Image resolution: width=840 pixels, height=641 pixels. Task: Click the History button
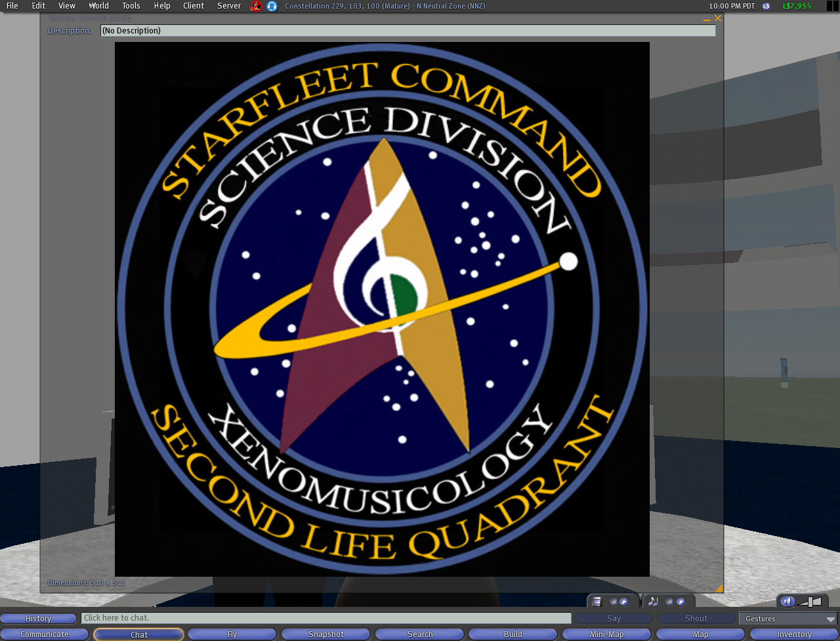[x=38, y=619]
